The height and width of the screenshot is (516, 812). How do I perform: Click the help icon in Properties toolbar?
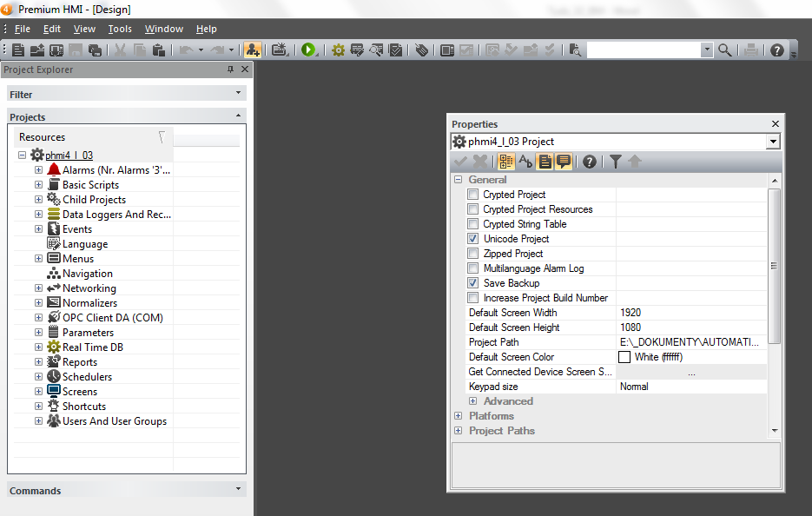tap(590, 162)
